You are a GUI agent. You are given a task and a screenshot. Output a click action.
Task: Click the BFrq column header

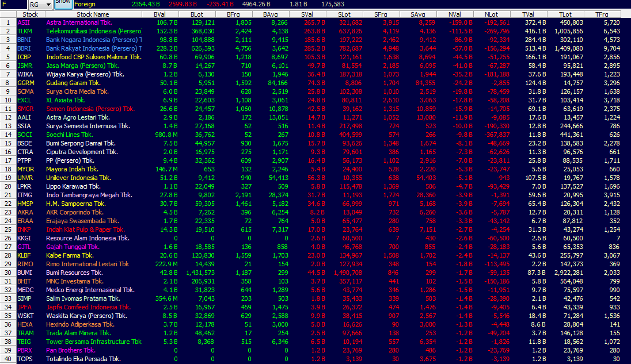click(233, 14)
